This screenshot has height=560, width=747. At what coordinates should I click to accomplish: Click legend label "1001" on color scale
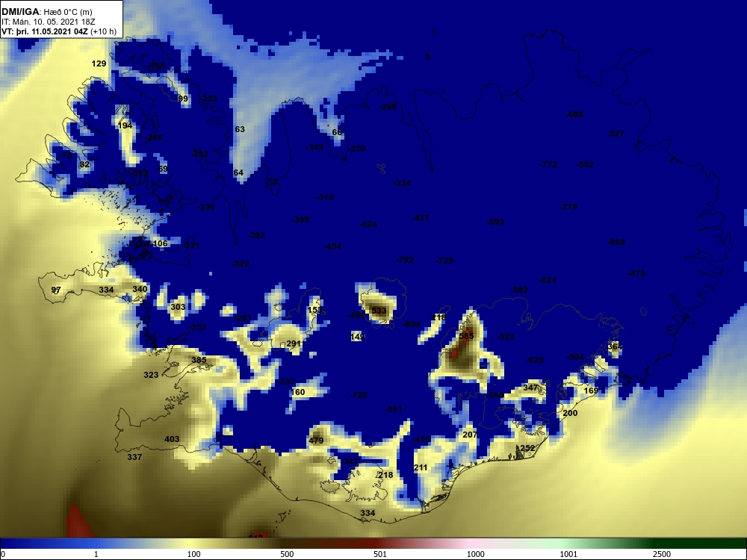pos(568,554)
